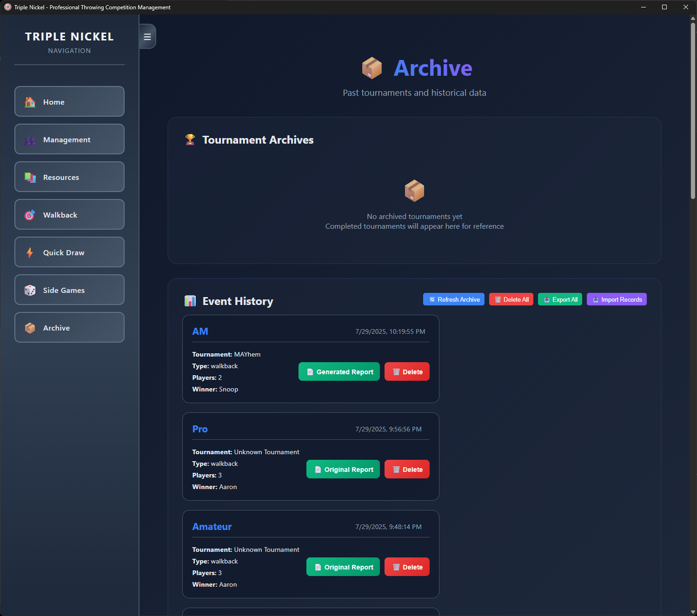Delete the AM event record
The image size is (697, 616).
(407, 372)
